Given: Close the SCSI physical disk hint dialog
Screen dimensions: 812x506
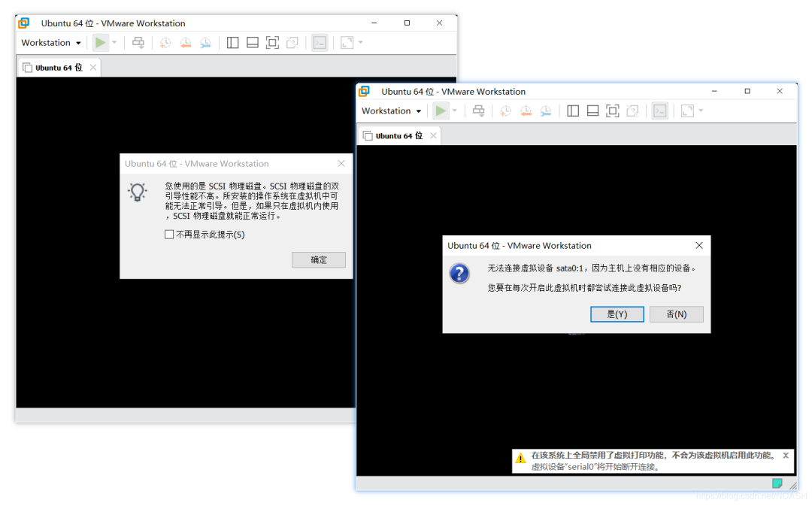Looking at the screenshot, I should 341,164.
